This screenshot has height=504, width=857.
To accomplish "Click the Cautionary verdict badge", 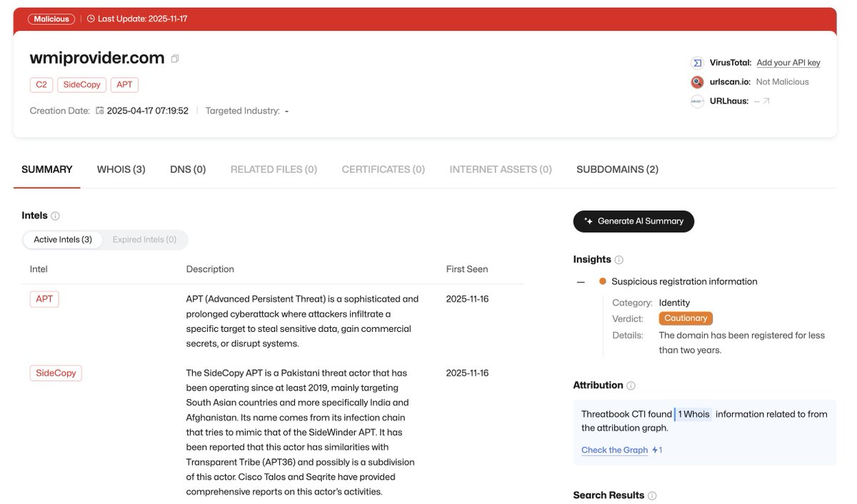I will click(x=686, y=318).
